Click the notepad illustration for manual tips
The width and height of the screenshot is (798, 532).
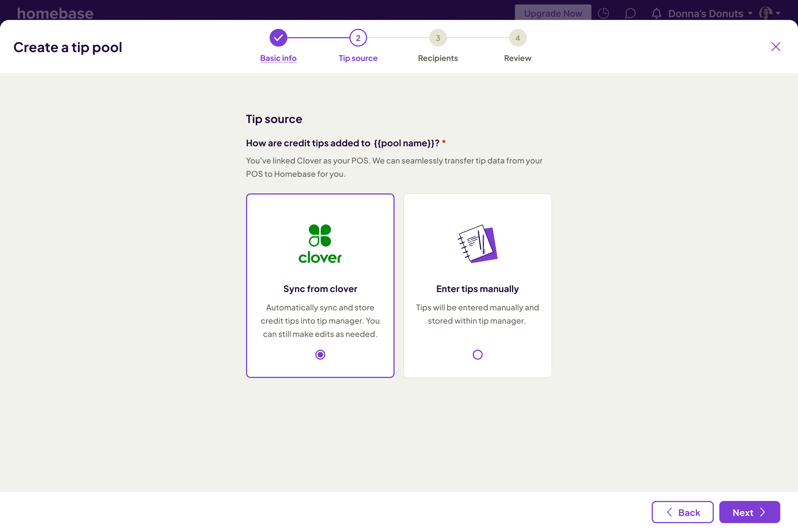tap(477, 244)
